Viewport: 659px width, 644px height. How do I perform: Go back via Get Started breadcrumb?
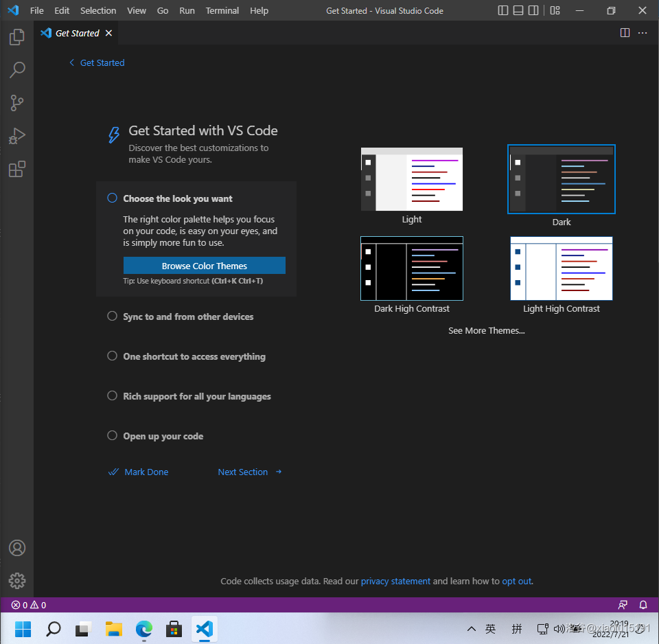(x=97, y=62)
